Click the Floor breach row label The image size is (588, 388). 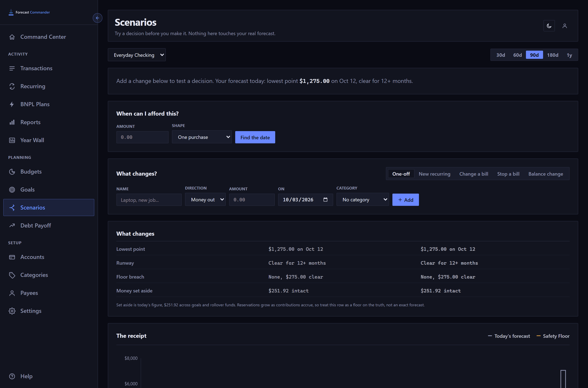130,277
